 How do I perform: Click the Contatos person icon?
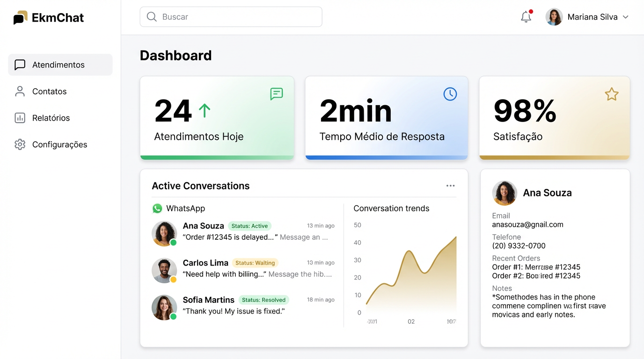pos(20,91)
